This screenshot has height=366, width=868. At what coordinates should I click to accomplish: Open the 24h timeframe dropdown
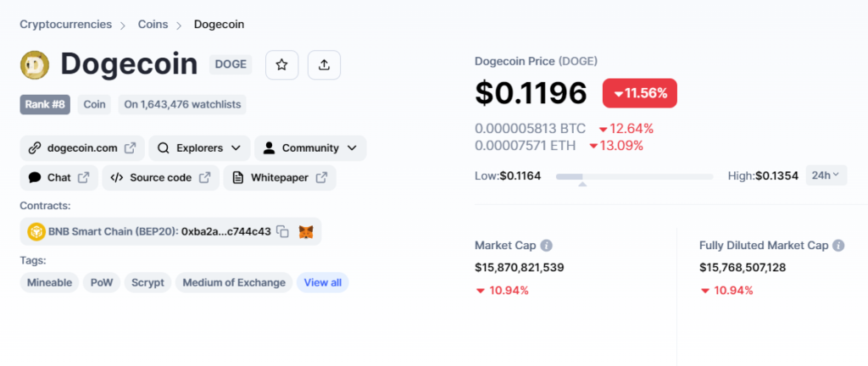tap(826, 175)
